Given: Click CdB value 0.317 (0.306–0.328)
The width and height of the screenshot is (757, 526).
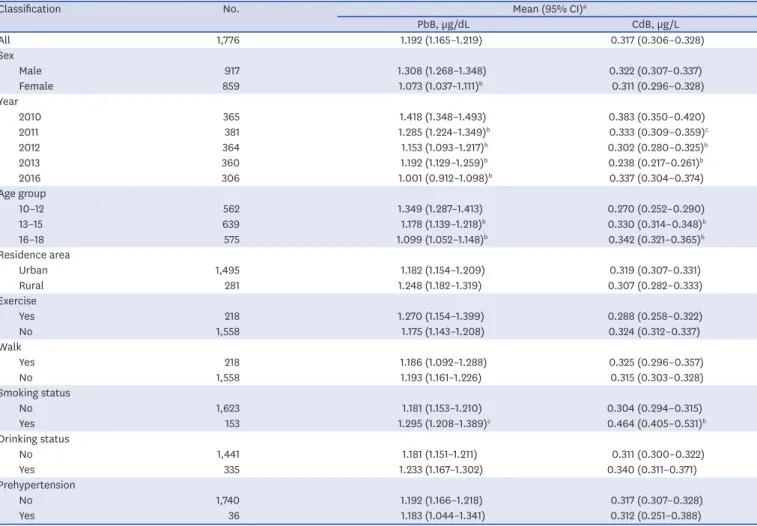Looking at the screenshot, I should (x=657, y=40).
